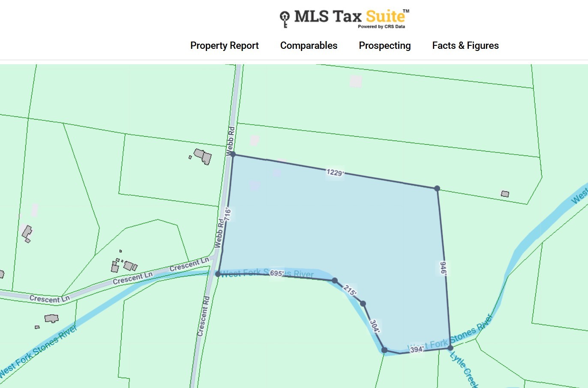Select the 695' river boundary label

276,273
